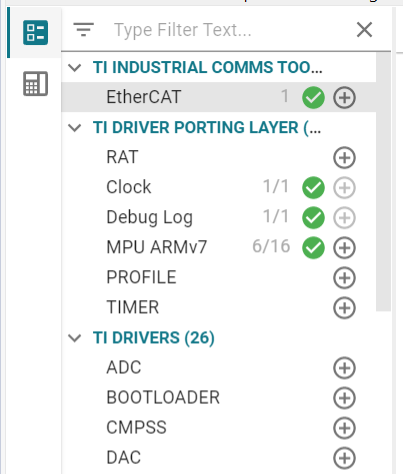This screenshot has height=474, width=403.
Task: Add an ADC instance
Action: (344, 368)
